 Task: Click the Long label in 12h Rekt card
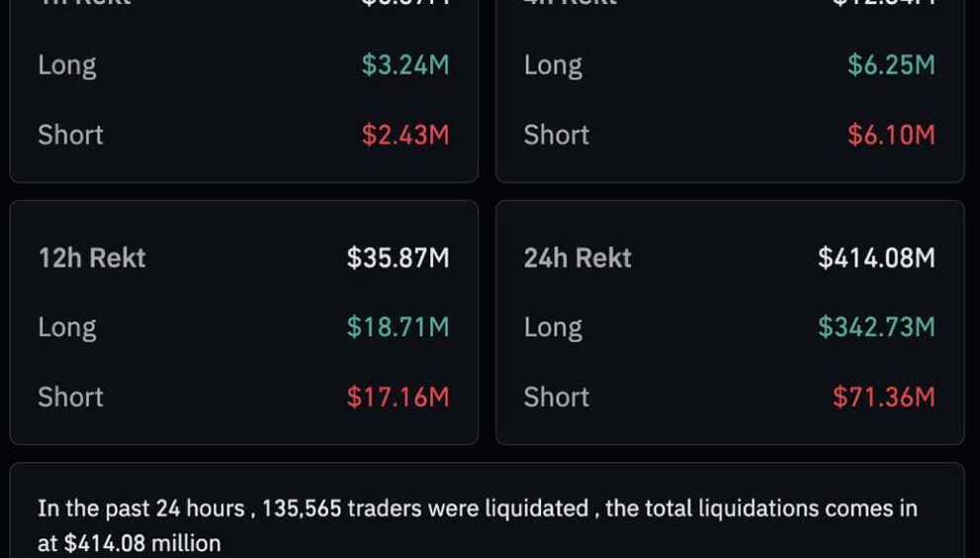67,327
